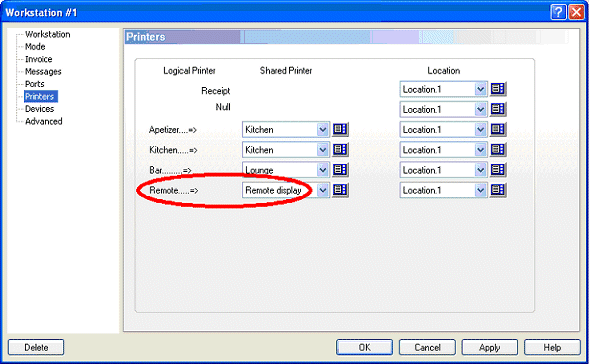Image resolution: width=590 pixels, height=364 pixels.
Task: Click the Kitchen.....=> label
Action: pos(173,150)
